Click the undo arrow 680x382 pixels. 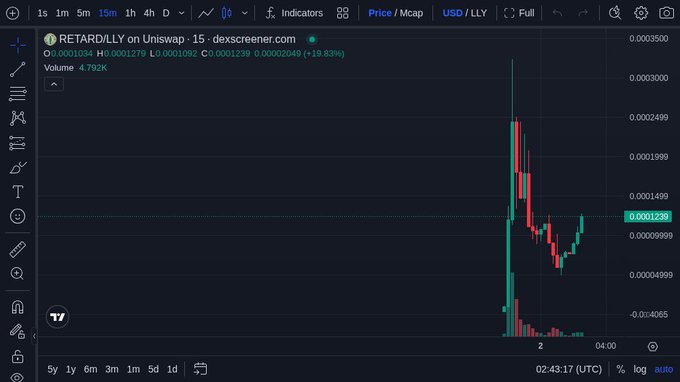[x=557, y=13]
